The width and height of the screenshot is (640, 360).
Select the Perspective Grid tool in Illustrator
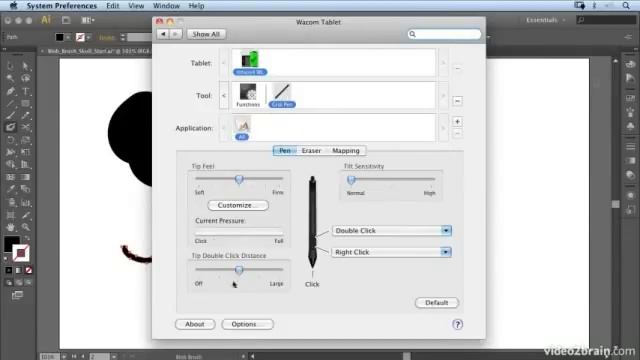point(25,164)
